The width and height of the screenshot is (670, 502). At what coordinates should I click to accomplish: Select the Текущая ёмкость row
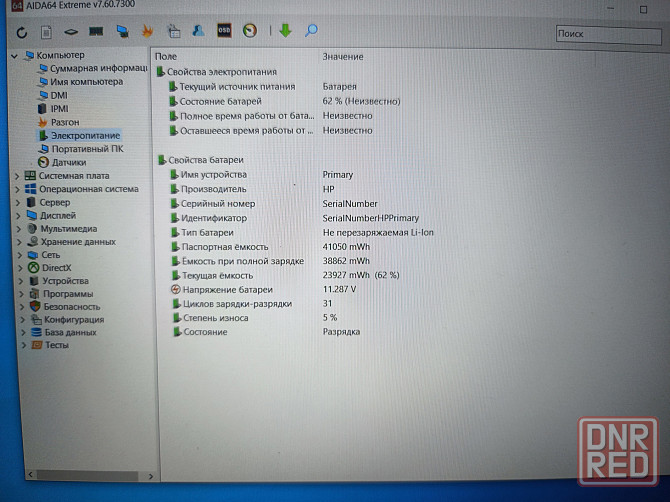(285, 275)
